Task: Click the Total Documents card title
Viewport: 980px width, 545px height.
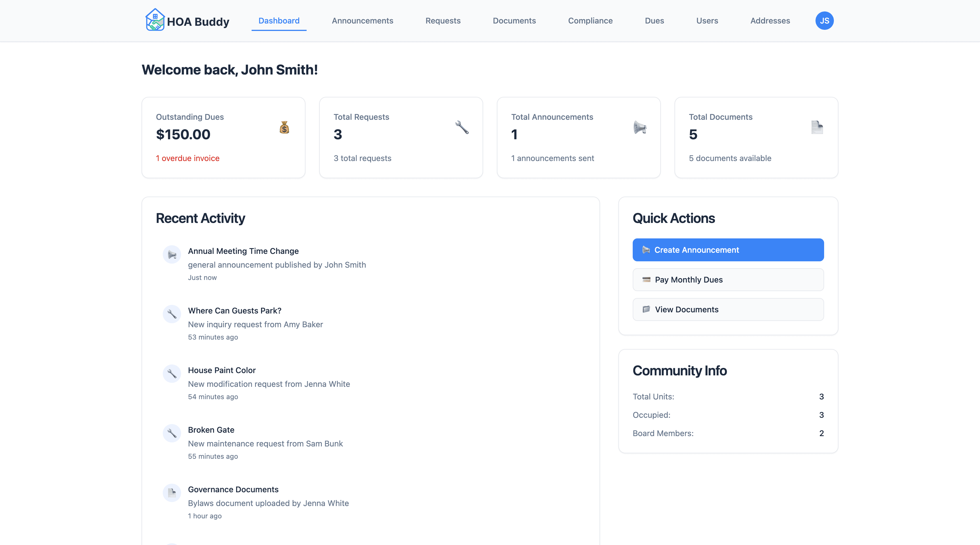Action: [721, 117]
